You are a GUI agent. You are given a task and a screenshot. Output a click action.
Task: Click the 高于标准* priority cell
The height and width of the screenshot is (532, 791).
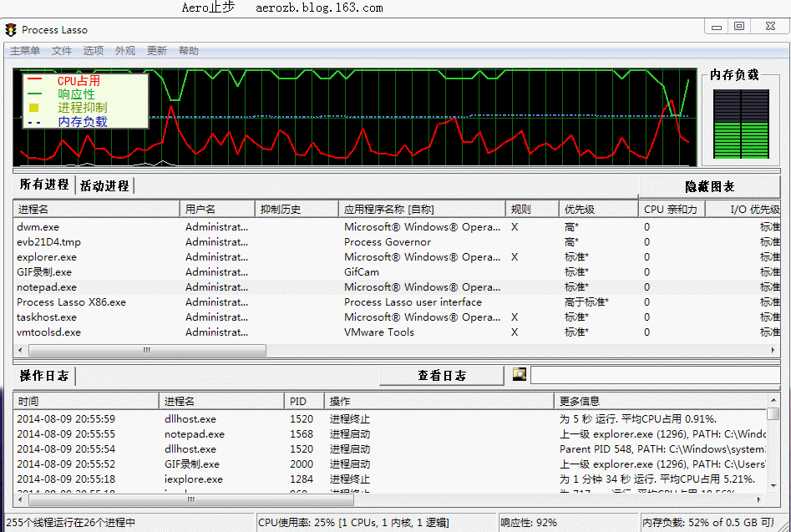click(586, 302)
